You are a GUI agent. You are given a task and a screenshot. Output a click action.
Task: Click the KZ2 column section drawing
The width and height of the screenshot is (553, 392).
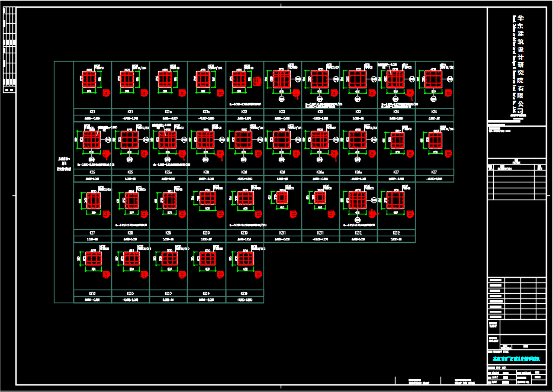tap(239, 79)
